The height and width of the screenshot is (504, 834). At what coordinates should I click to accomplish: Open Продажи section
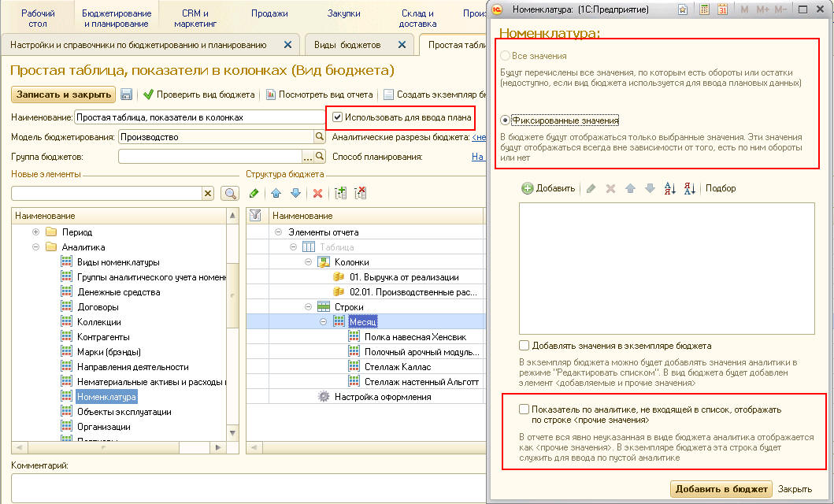coord(269,13)
